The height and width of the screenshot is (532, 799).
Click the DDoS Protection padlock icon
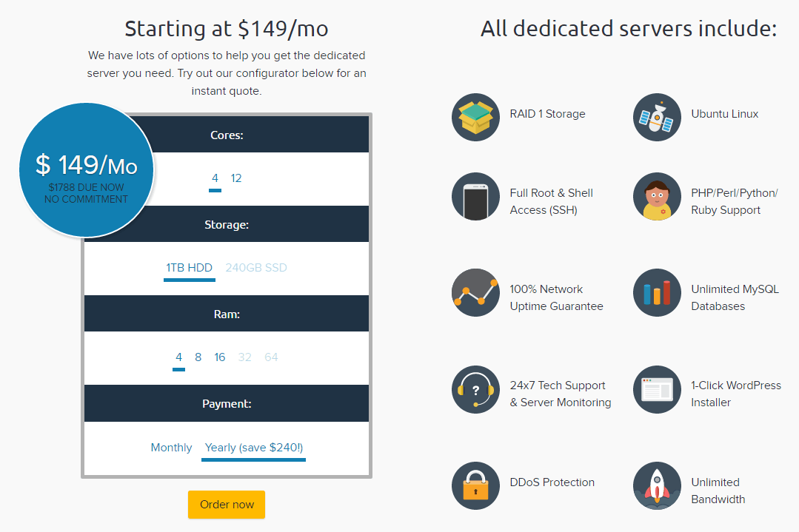coord(475,486)
